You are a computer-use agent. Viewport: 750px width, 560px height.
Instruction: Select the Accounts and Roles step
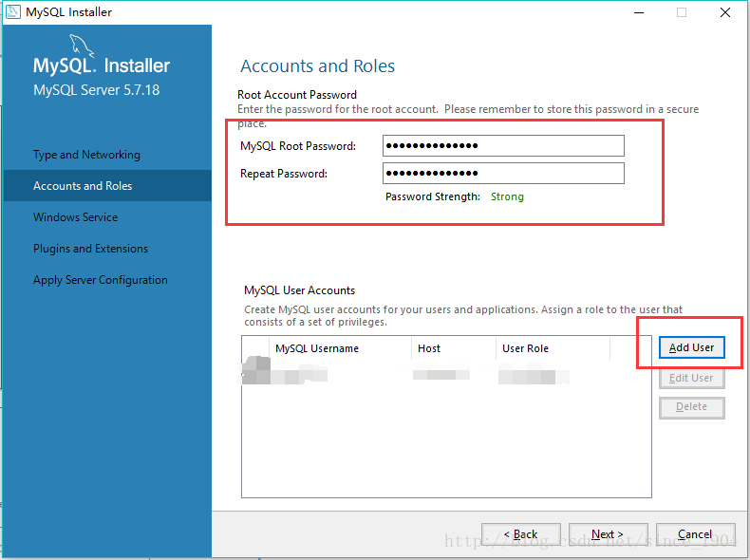83,186
